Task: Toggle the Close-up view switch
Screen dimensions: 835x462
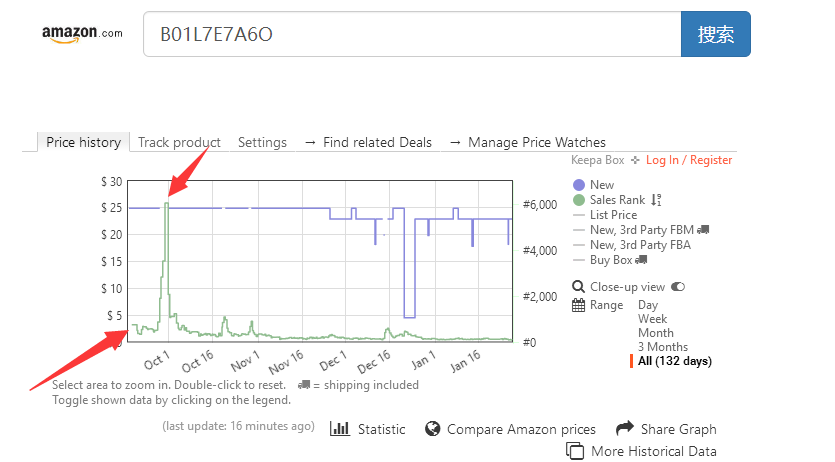Action: coord(678,287)
